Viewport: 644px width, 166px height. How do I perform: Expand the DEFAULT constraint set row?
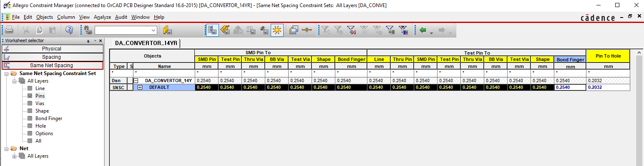click(x=140, y=87)
